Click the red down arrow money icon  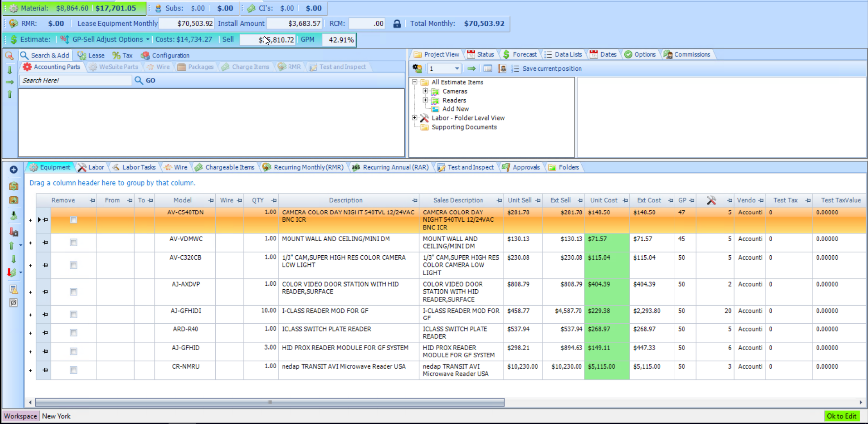(12, 272)
